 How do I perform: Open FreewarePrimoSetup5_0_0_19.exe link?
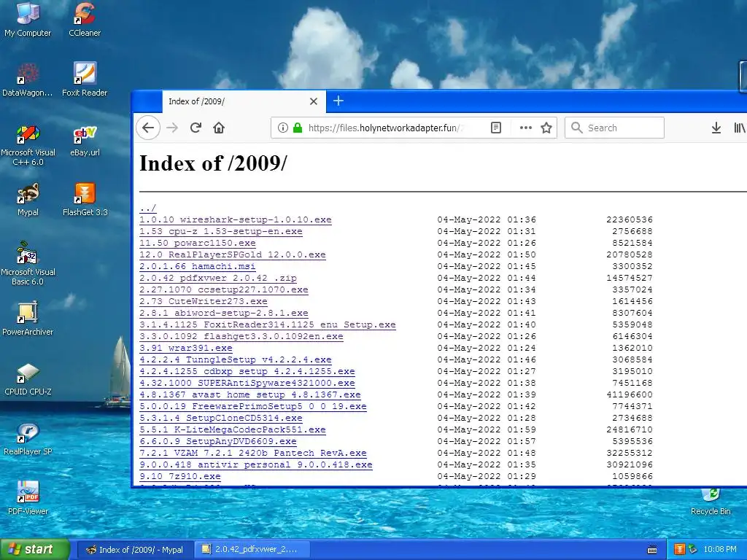(x=253, y=406)
